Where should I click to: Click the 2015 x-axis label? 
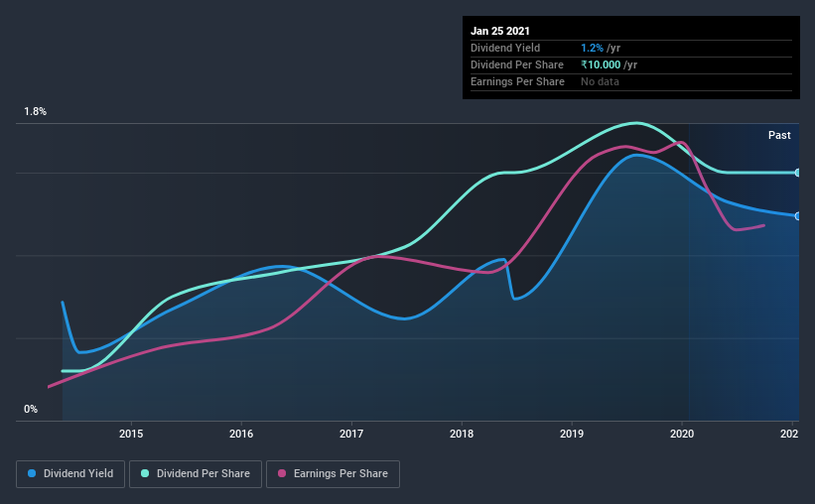[x=131, y=434]
